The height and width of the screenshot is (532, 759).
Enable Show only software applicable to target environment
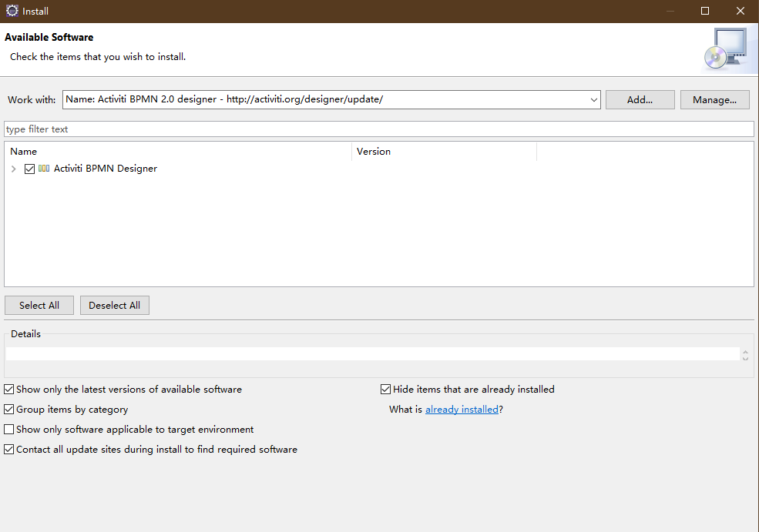(8, 430)
